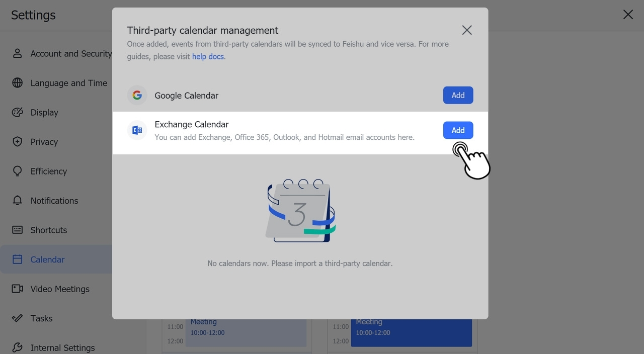Click the Privacy shield icon

(18, 142)
